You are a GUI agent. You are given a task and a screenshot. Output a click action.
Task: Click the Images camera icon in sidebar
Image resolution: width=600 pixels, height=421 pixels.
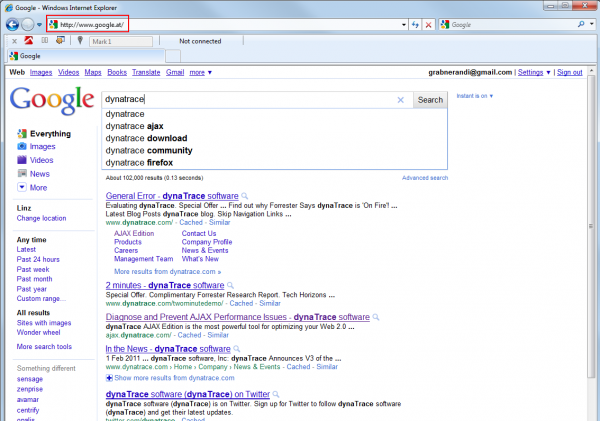[22, 146]
